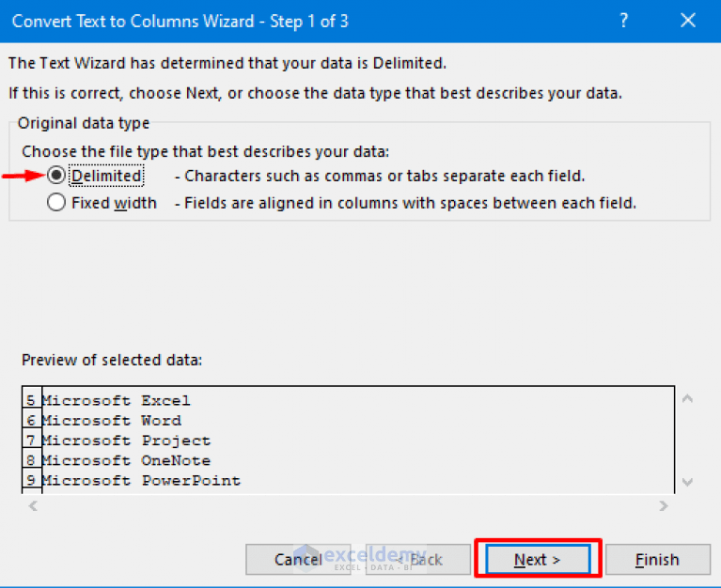Viewport: 721px width, 588px height.
Task: Click the 'Preview of selected data:' label
Action: click(x=112, y=360)
